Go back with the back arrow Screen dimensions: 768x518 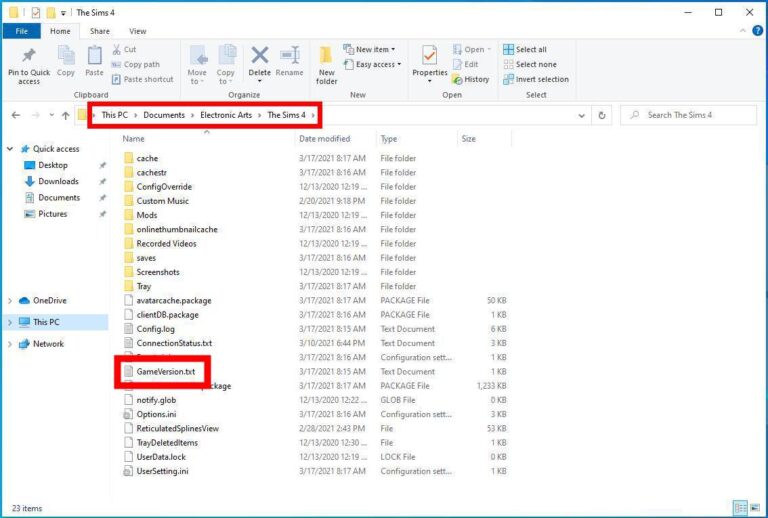coord(16,115)
